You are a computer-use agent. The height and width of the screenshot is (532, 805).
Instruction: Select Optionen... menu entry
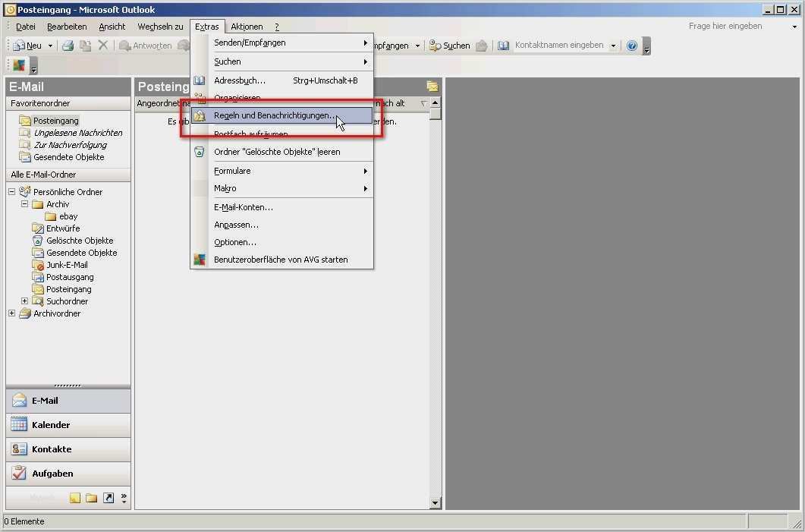coord(281,242)
